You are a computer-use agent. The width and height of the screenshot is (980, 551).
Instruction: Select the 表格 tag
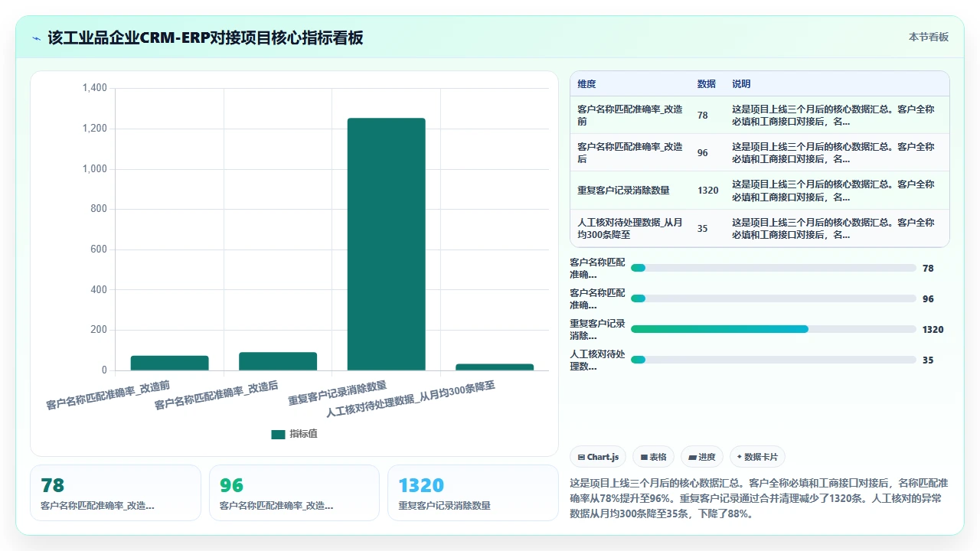[653, 457]
